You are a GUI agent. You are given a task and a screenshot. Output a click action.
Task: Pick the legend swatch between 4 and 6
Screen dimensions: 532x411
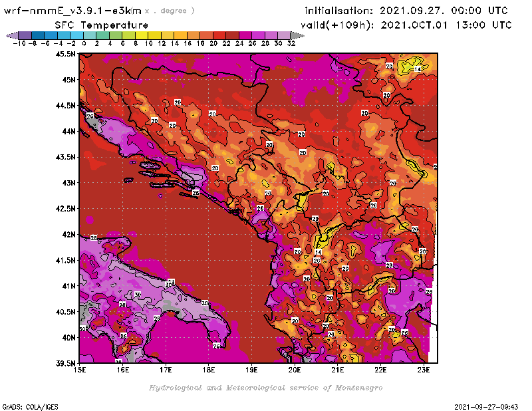click(115, 35)
